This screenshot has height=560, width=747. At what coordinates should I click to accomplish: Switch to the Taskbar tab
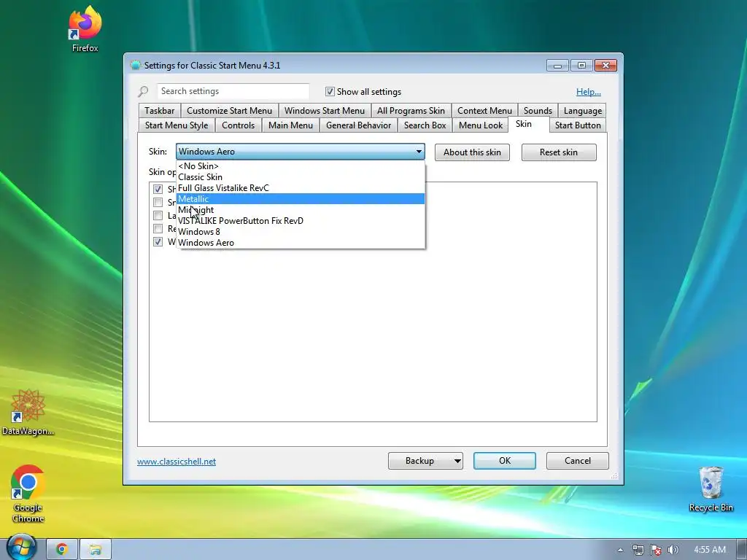pyautogui.click(x=160, y=111)
